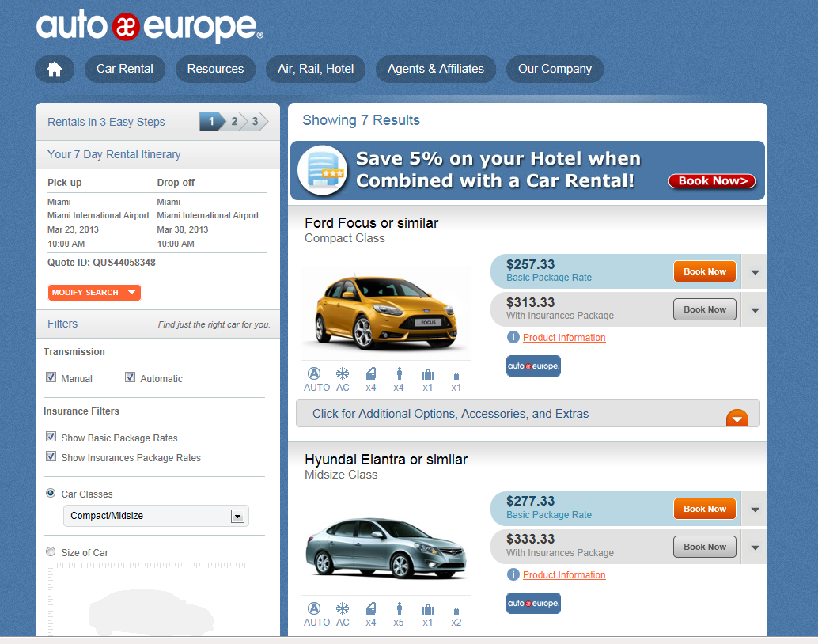818x644 pixels.
Task: Select the Car Classes radio button
Action: click(51, 493)
